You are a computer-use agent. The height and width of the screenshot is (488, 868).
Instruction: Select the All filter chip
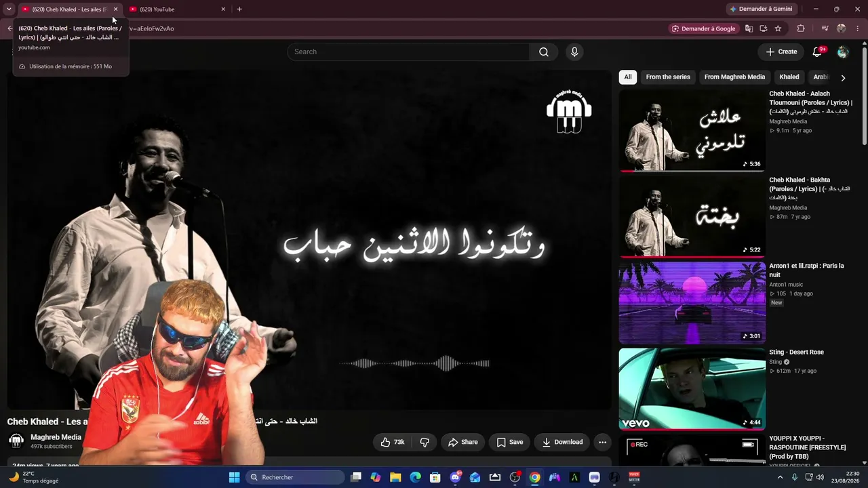point(628,77)
